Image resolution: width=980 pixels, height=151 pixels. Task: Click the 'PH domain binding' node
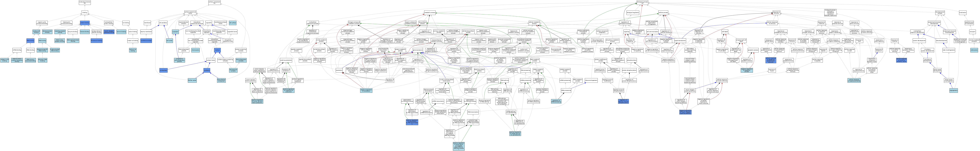tap(97, 41)
